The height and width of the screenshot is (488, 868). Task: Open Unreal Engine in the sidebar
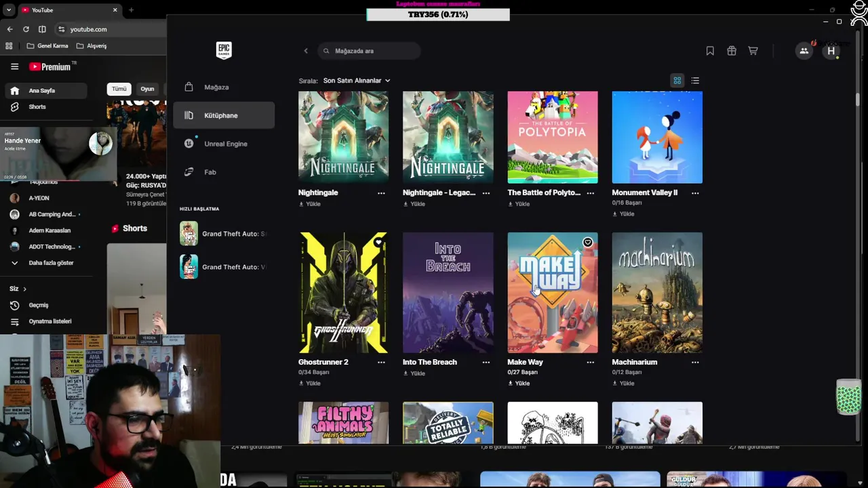[224, 144]
